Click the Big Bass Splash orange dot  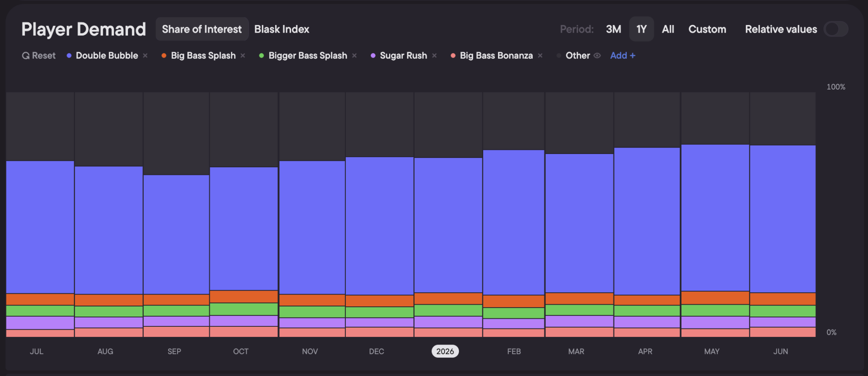click(x=164, y=56)
